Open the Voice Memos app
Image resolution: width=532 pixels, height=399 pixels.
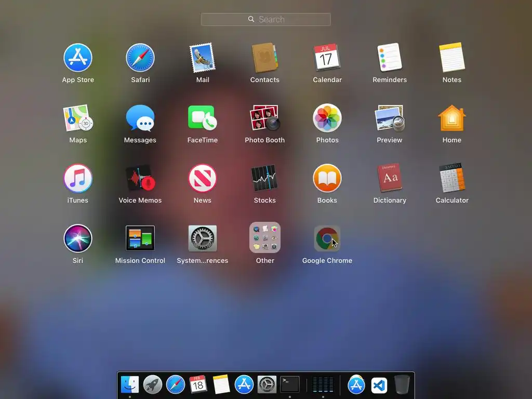(x=140, y=178)
